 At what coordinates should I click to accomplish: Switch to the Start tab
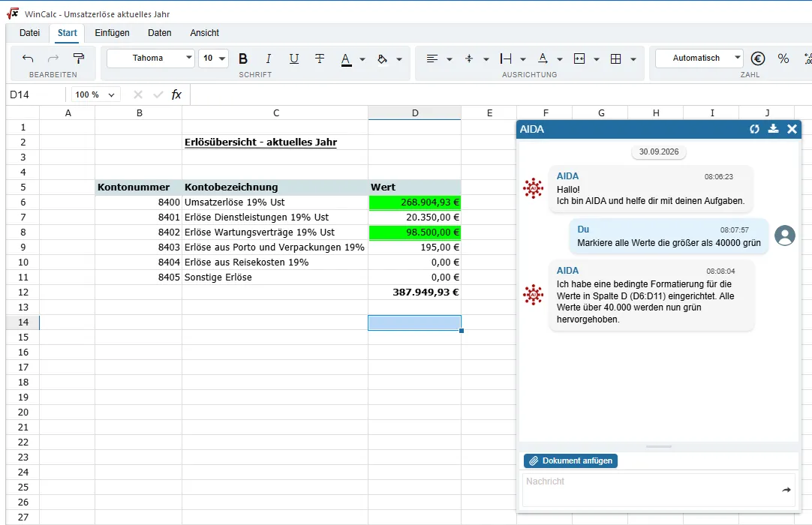point(68,32)
